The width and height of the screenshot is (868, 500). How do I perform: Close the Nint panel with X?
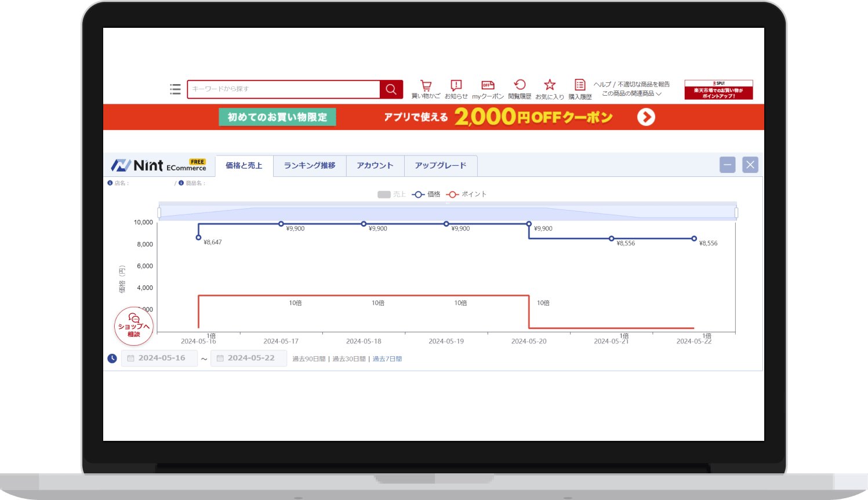[750, 165]
